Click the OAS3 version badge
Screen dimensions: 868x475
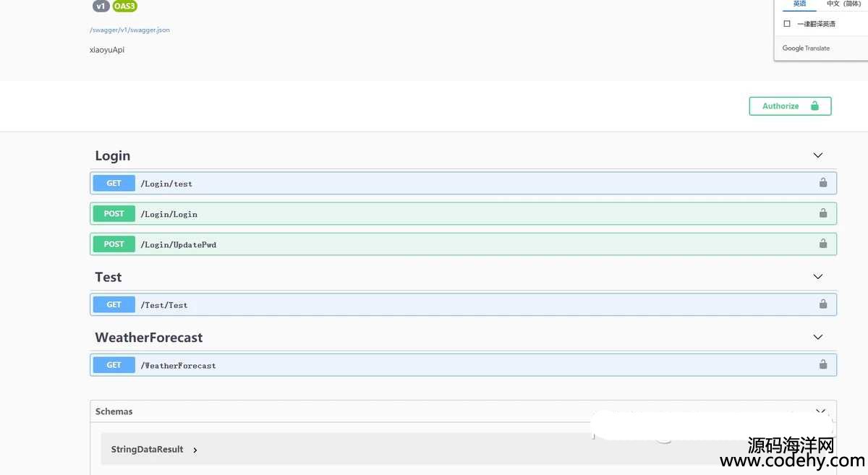point(124,7)
